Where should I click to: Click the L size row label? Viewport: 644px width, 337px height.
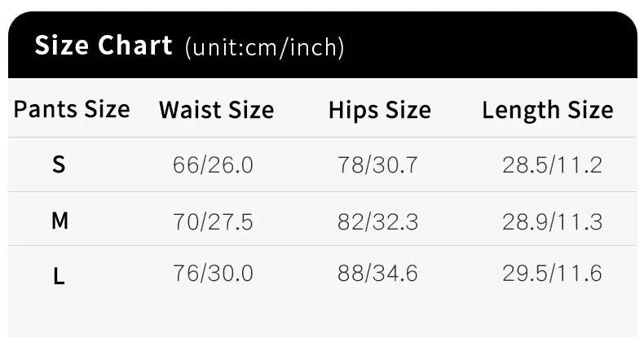(59, 276)
